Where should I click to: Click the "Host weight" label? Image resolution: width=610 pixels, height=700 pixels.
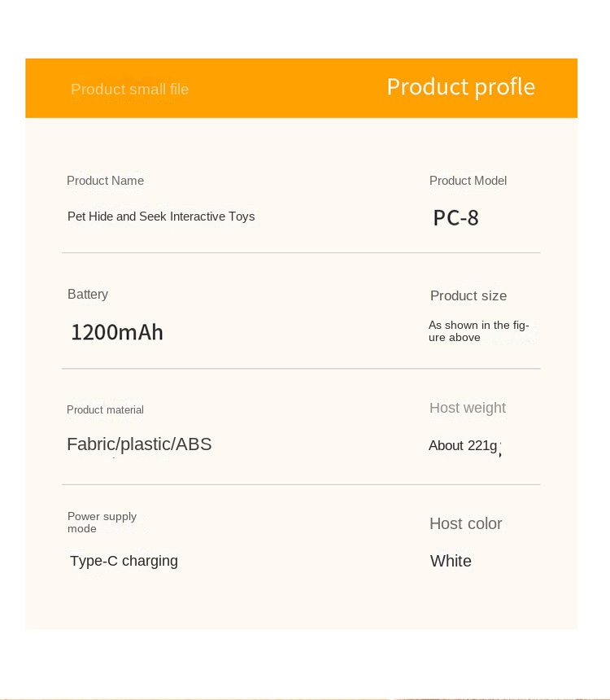coord(468,408)
